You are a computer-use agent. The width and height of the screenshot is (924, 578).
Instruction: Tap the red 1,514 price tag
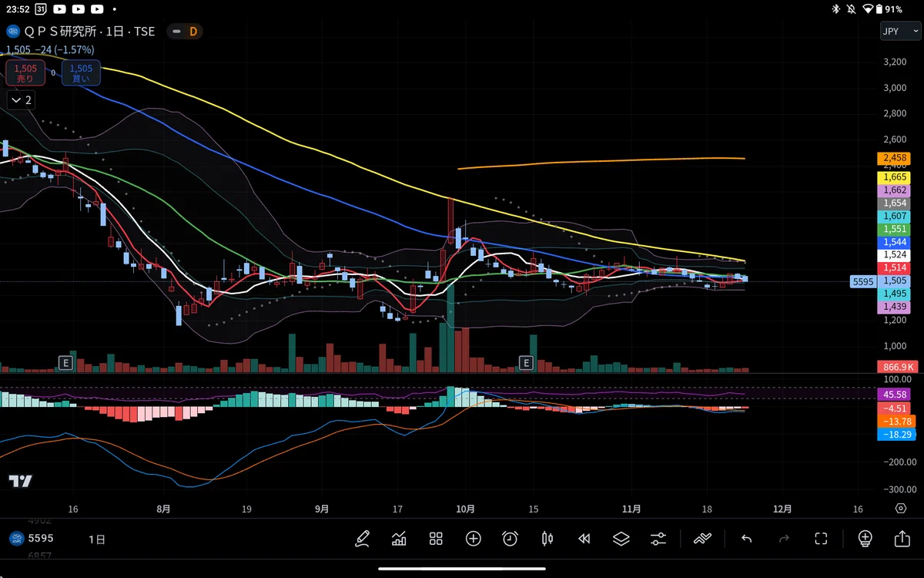click(x=893, y=267)
